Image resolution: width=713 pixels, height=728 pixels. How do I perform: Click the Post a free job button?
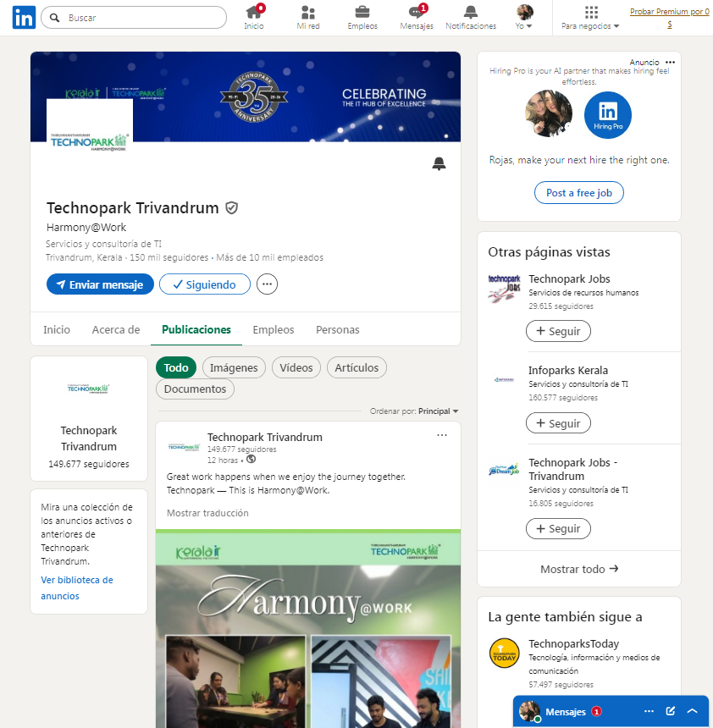pos(578,193)
